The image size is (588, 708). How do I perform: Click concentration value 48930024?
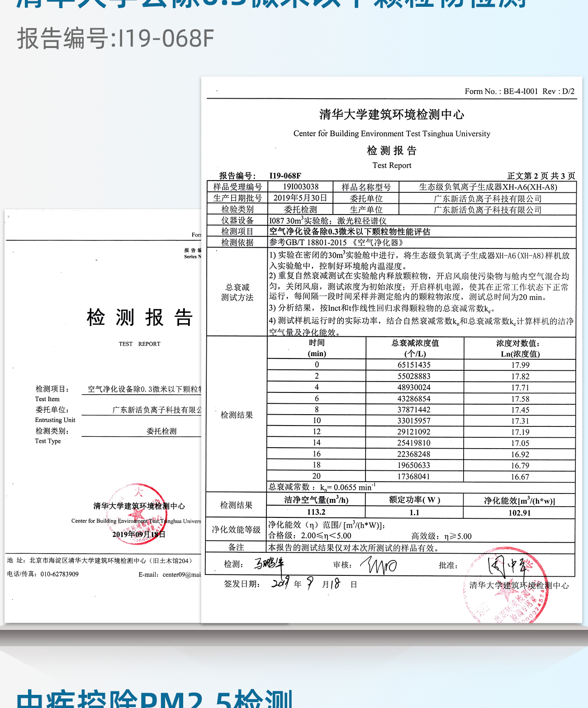pos(414,387)
